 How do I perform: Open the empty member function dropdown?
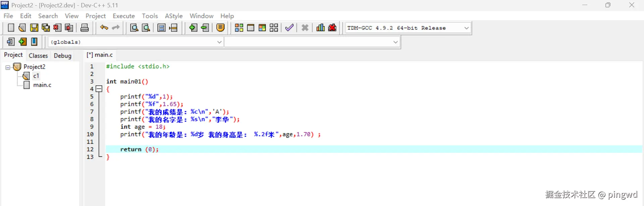[x=312, y=42]
